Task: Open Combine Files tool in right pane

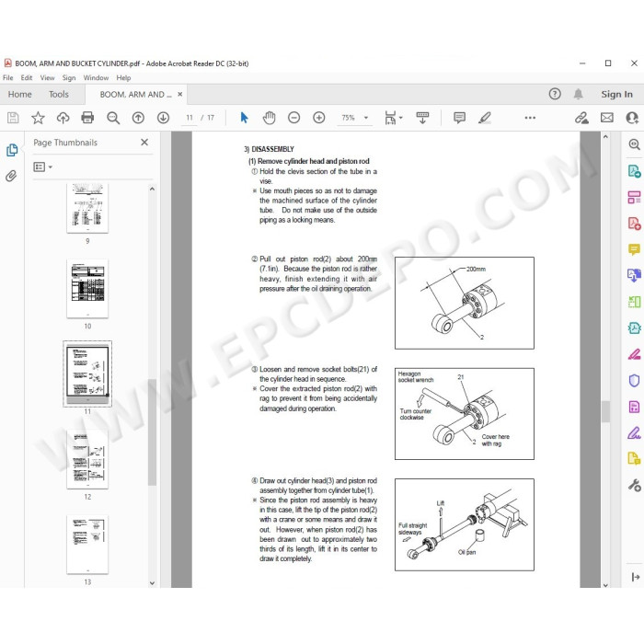Action: tap(634, 275)
